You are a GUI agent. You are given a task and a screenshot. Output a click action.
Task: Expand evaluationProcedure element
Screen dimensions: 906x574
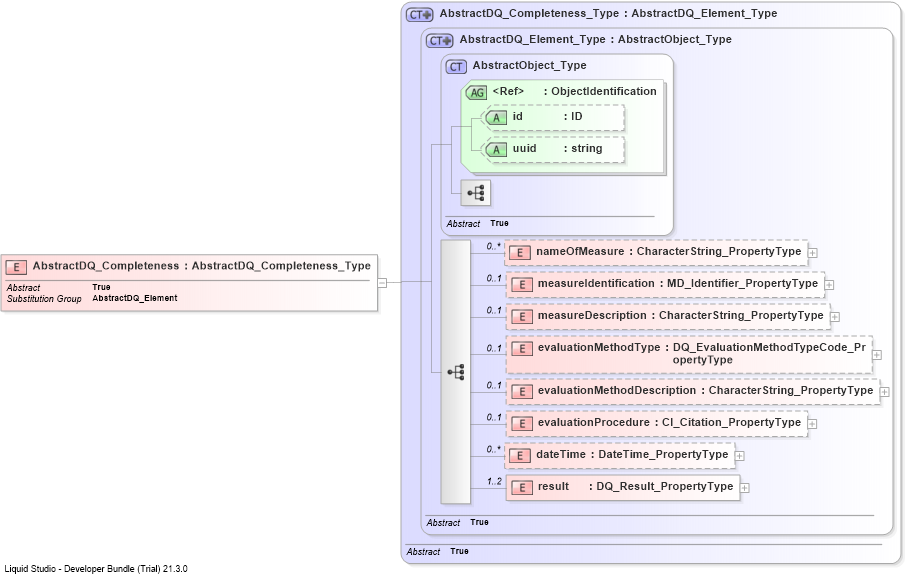(x=812, y=424)
